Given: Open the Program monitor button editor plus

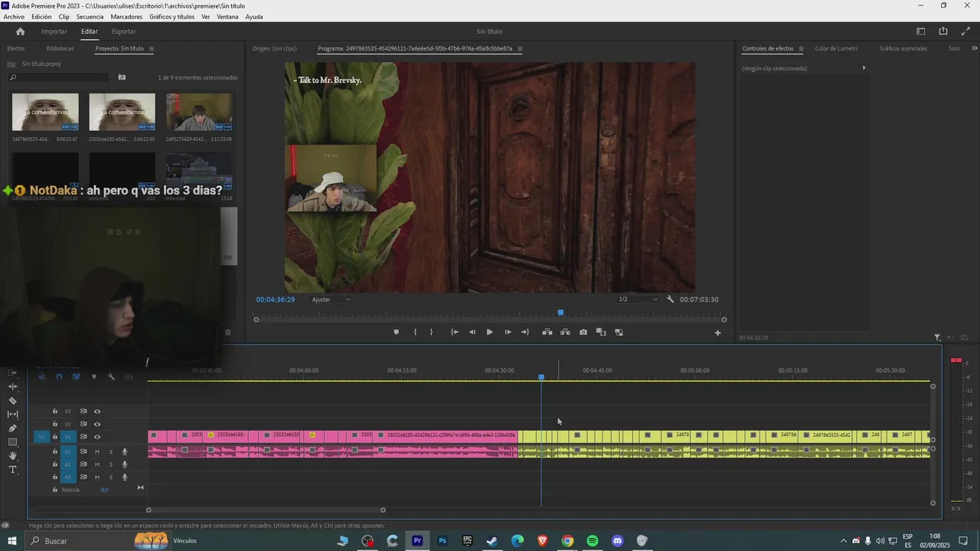Looking at the screenshot, I should click(717, 333).
